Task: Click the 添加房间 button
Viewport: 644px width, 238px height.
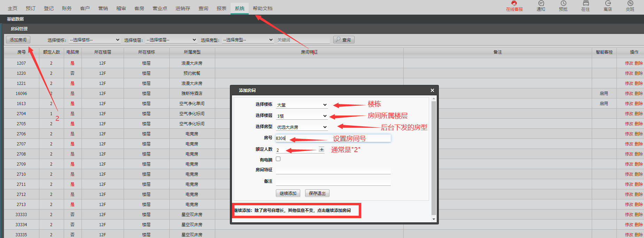Action: pyautogui.click(x=18, y=40)
